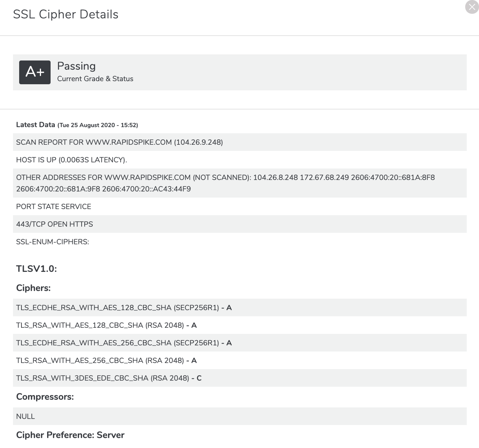Viewport: 479px width, 448px height.
Task: Select the 3DES_EDE_CBC_SHA grade C row
Action: [240, 378]
